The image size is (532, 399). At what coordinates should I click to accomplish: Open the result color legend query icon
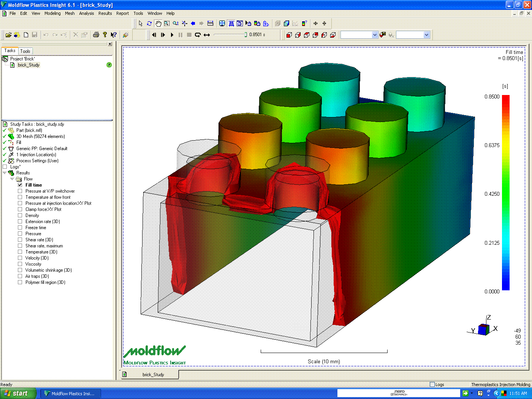304,24
